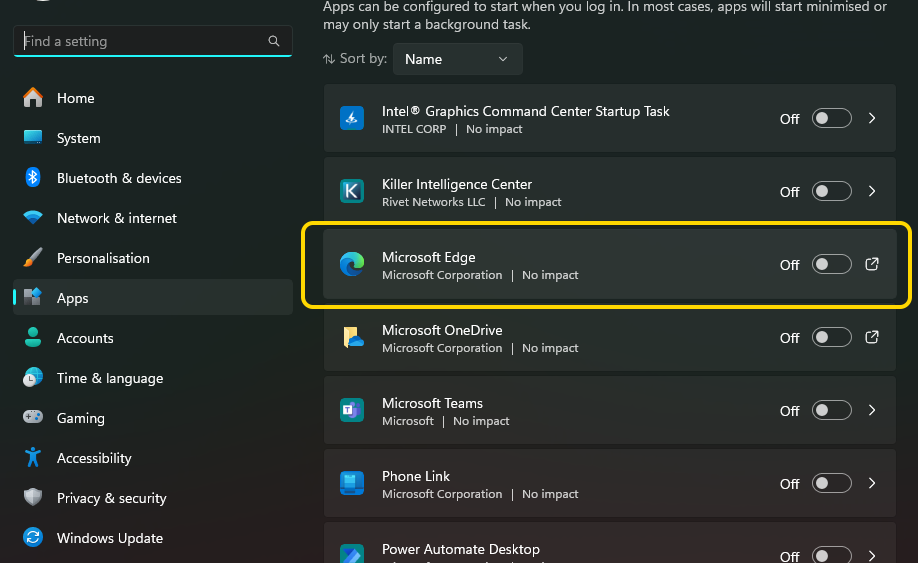The height and width of the screenshot is (563, 918).
Task: Open Personalisation settings
Action: click(153, 258)
